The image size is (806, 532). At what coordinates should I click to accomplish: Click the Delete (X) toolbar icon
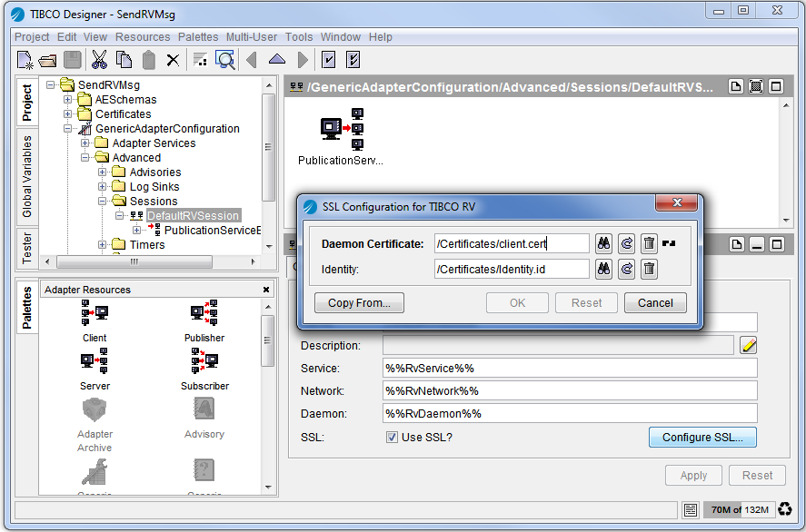174,60
